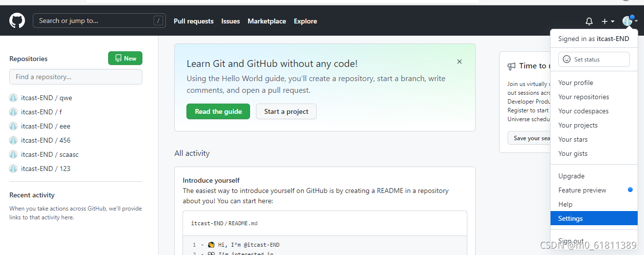The image size is (644, 255).
Task: Open the plus create-new dropdown
Action: click(608, 21)
